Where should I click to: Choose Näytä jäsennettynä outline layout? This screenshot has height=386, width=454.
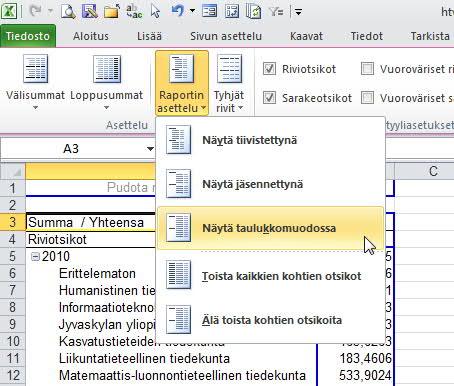point(270,184)
